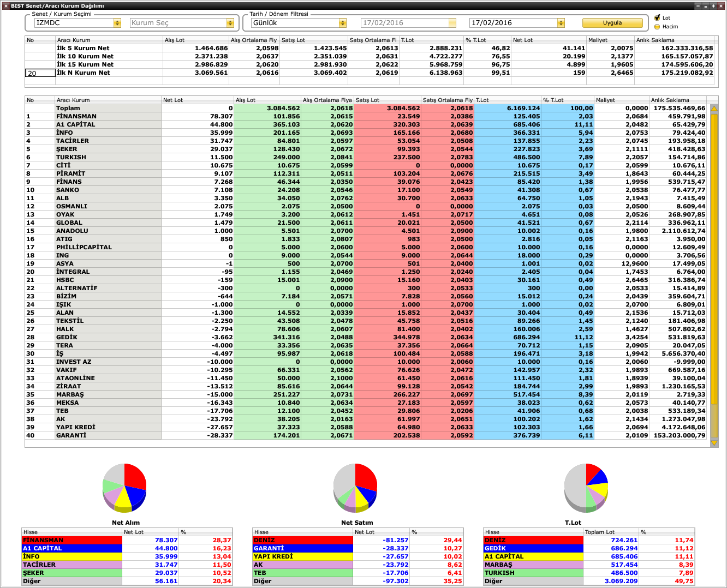
Task: Sort broker table by Net Lot header
Action: click(x=197, y=100)
